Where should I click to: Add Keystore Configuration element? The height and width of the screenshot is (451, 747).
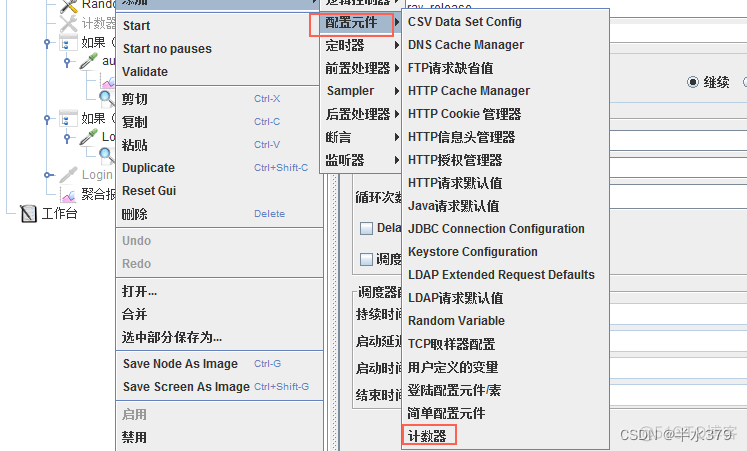tap(505, 251)
